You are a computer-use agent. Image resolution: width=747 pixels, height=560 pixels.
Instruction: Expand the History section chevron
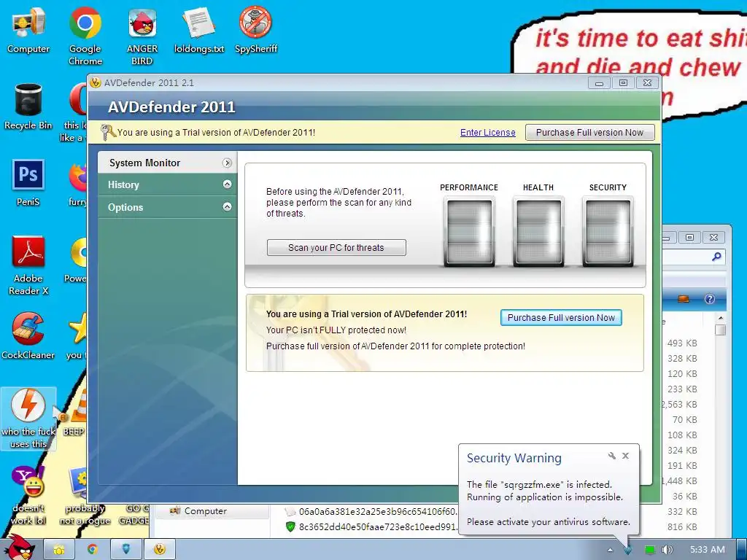click(x=228, y=184)
